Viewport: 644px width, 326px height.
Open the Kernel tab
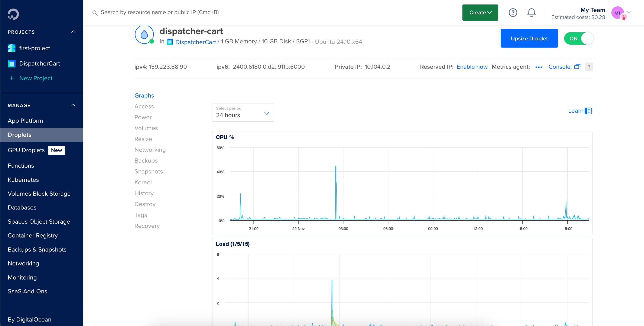(143, 182)
